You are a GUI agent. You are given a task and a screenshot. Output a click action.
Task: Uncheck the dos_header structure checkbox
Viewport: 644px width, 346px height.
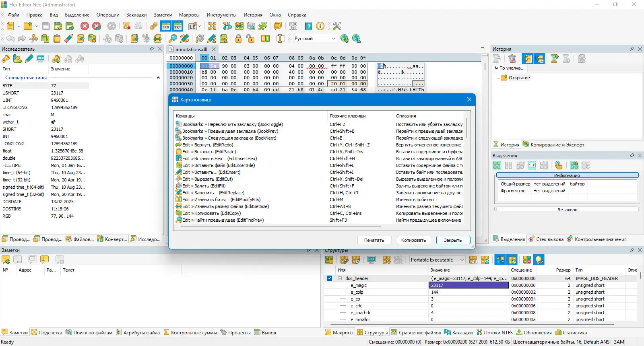pyautogui.click(x=329, y=278)
